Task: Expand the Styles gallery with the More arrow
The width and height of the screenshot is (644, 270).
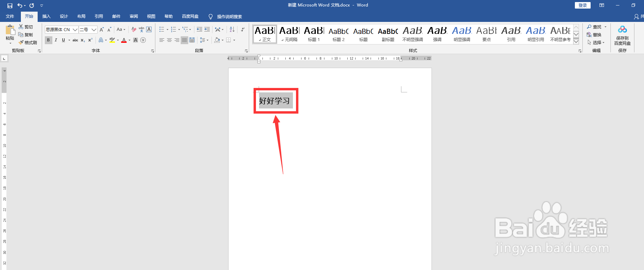Action: (576, 41)
